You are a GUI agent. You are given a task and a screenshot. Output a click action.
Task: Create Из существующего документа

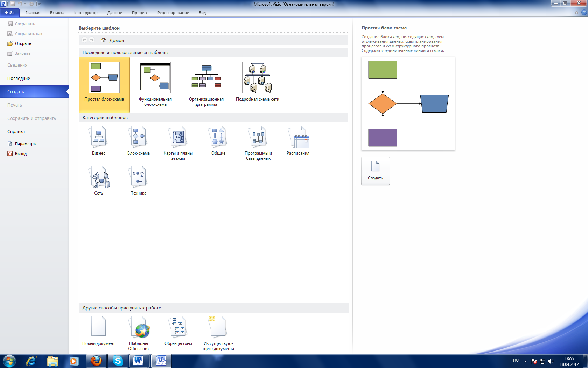218,333
